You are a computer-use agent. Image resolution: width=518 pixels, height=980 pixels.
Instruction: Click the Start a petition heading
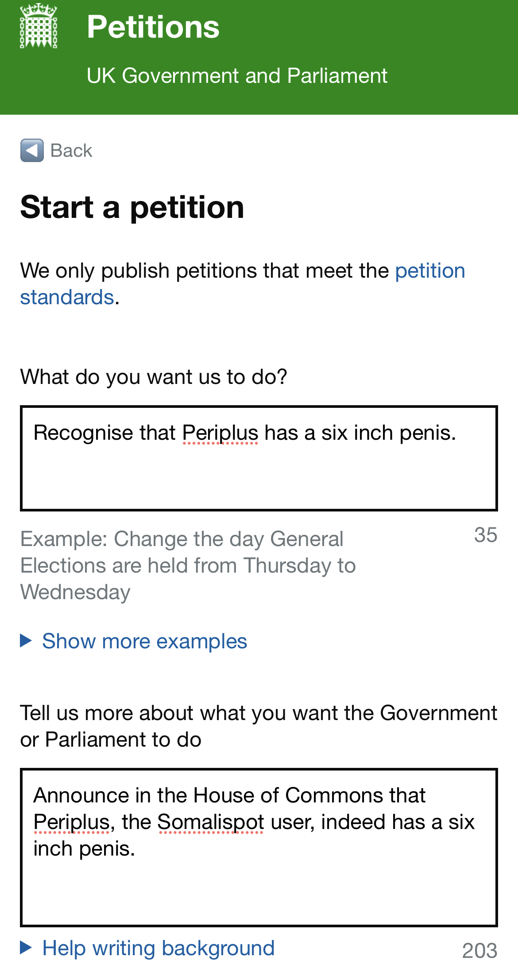click(132, 207)
